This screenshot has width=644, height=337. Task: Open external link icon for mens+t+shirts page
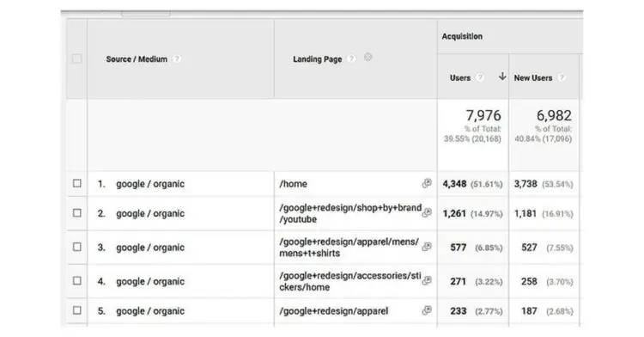click(427, 247)
